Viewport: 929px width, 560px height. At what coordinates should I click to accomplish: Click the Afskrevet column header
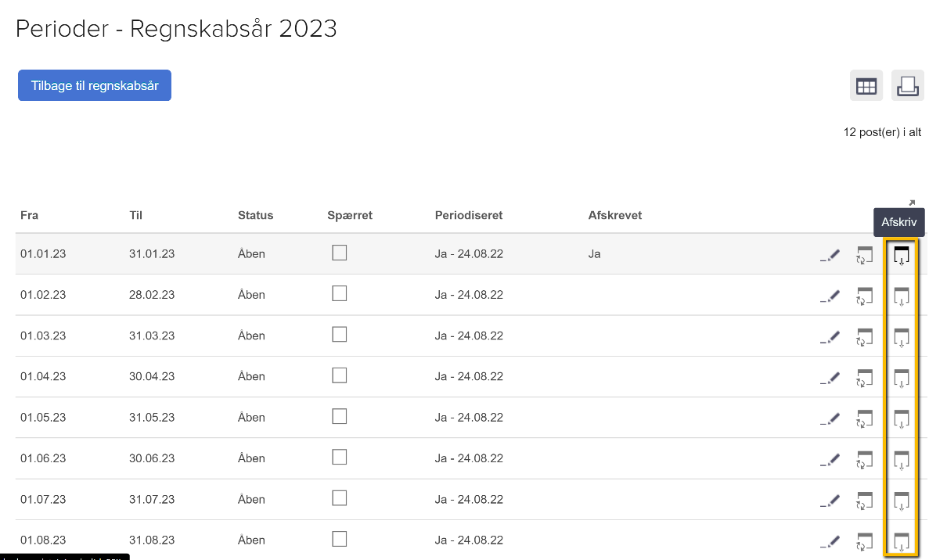(615, 215)
